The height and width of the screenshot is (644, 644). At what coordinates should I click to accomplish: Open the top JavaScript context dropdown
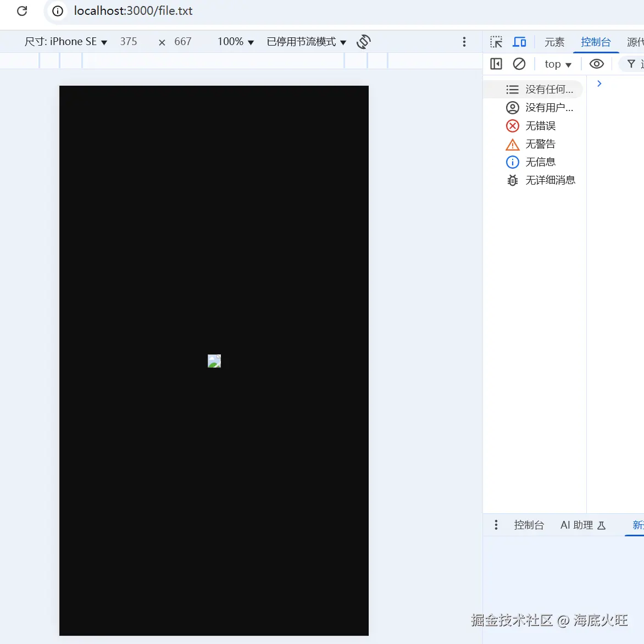click(558, 64)
